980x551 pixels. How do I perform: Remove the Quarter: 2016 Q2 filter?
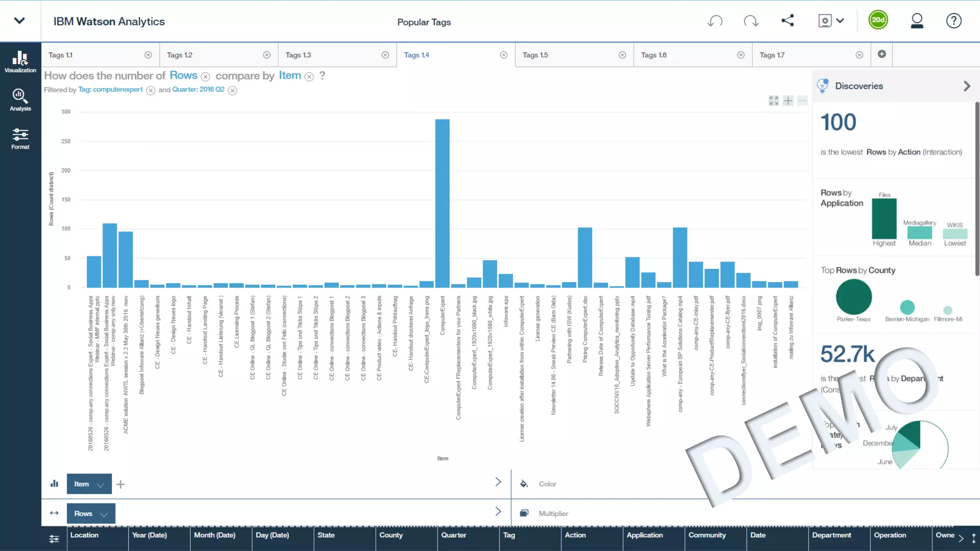[233, 90]
